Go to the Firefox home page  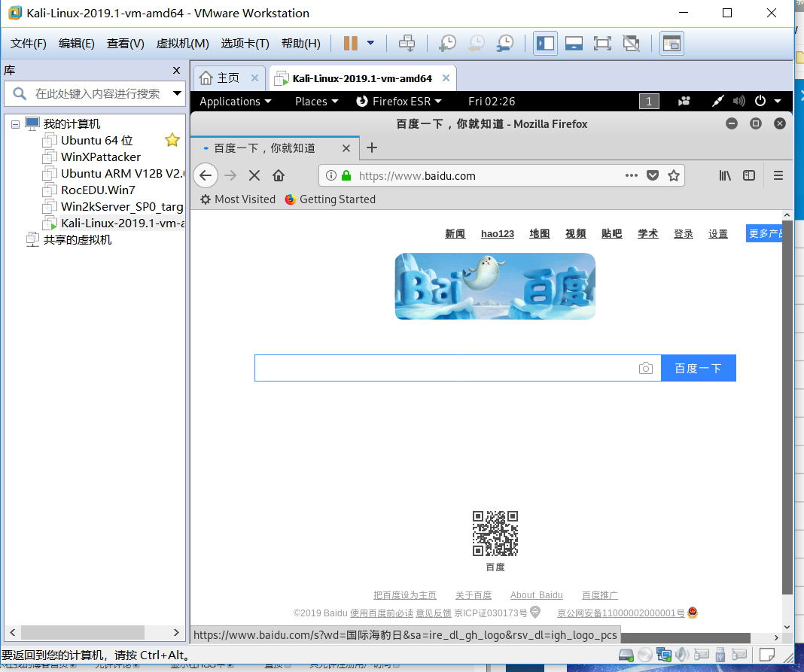279,176
